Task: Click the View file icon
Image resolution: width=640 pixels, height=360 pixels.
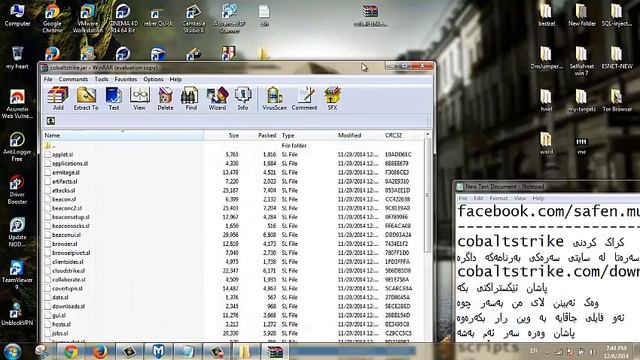Action: tap(139, 98)
